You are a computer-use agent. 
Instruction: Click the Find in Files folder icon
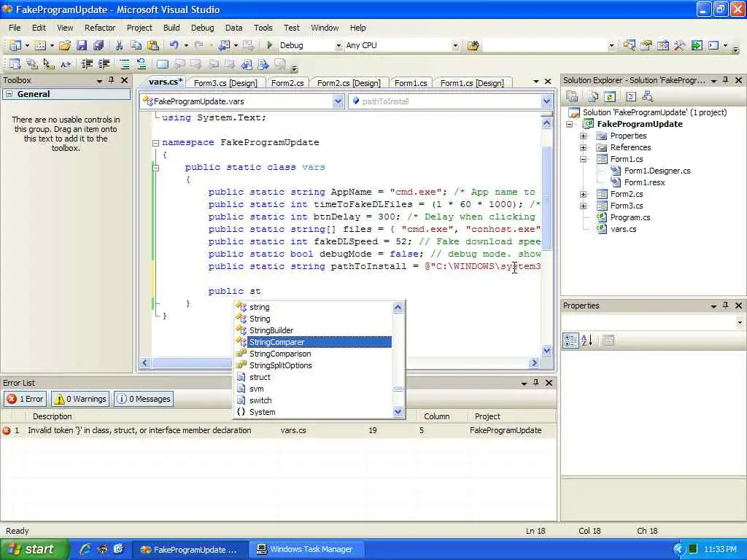(473, 46)
